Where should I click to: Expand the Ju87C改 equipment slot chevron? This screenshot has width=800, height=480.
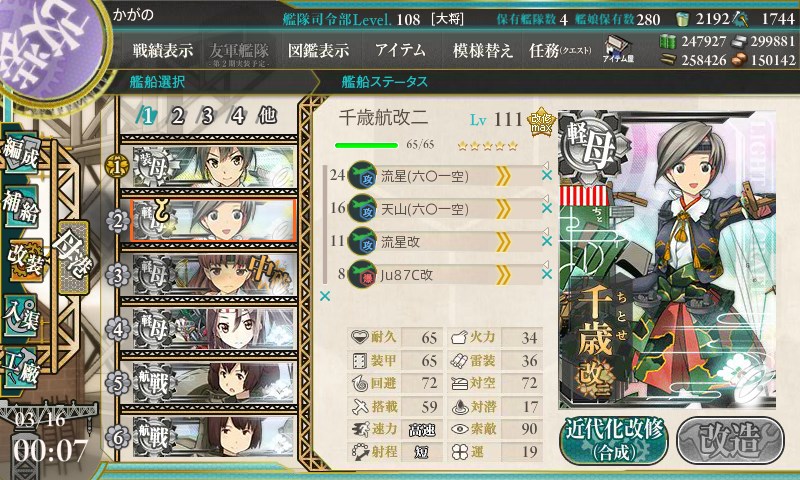(503, 275)
